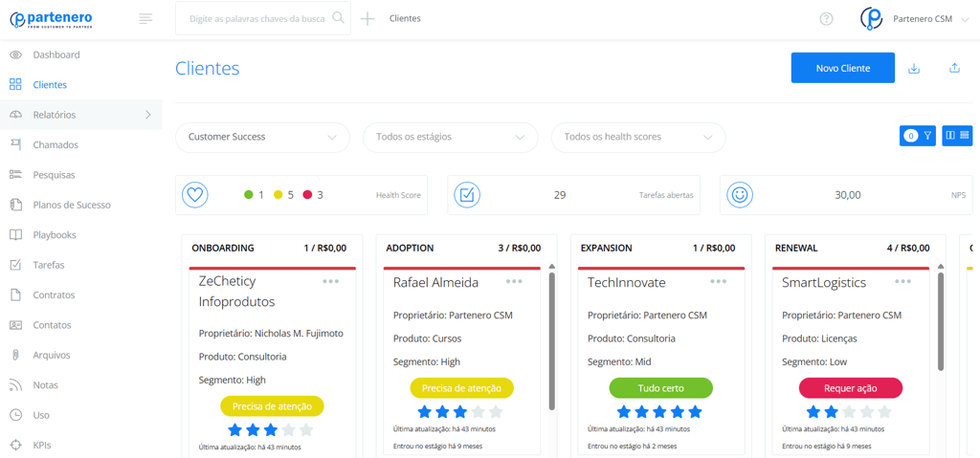This screenshot has height=458, width=980.
Task: Click the Dashboard eye icon in sidebar
Action: (x=15, y=55)
